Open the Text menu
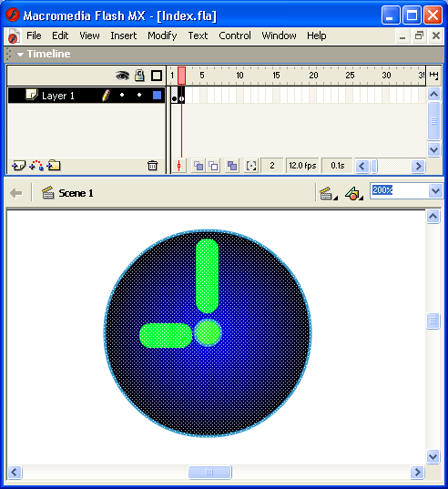 198,36
